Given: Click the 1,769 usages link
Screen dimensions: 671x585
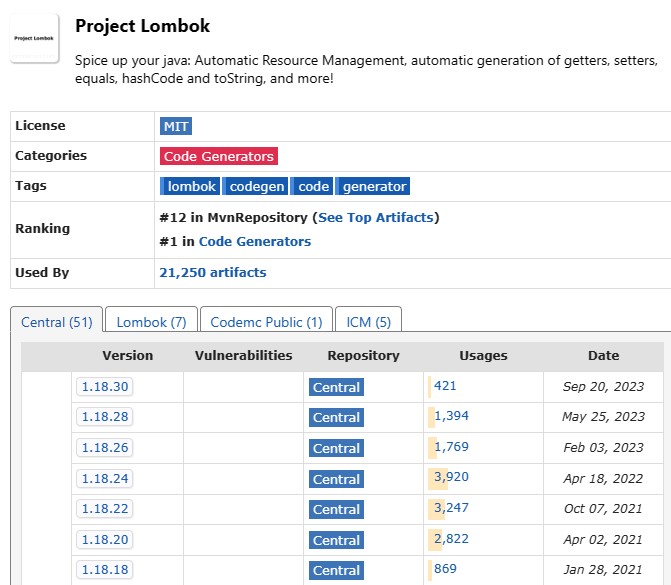Looking at the screenshot, I should [x=451, y=447].
